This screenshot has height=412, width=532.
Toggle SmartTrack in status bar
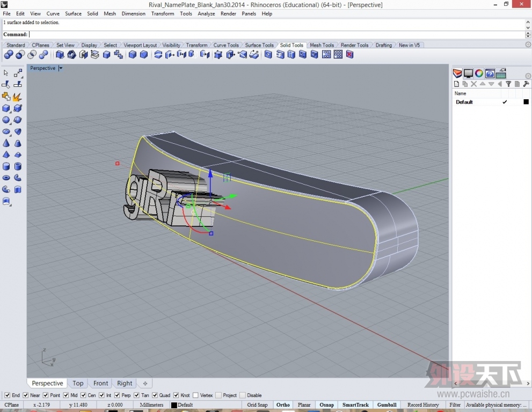pos(355,405)
